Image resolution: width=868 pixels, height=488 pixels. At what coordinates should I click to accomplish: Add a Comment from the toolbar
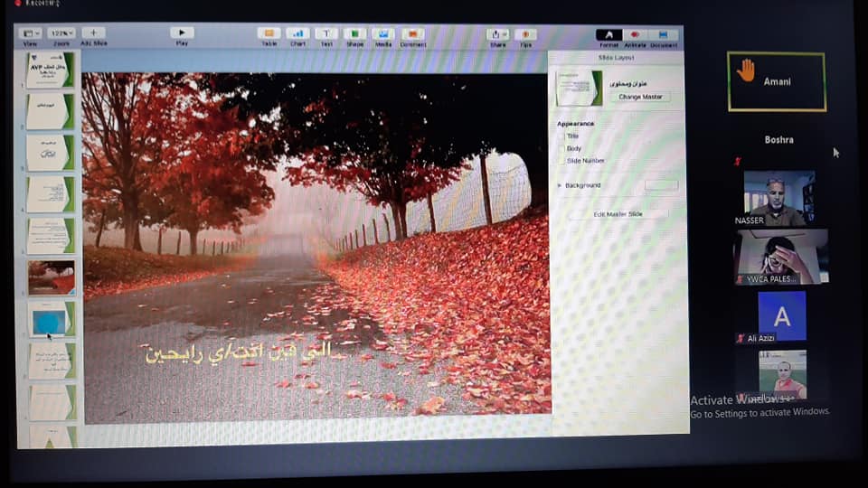pos(412,34)
